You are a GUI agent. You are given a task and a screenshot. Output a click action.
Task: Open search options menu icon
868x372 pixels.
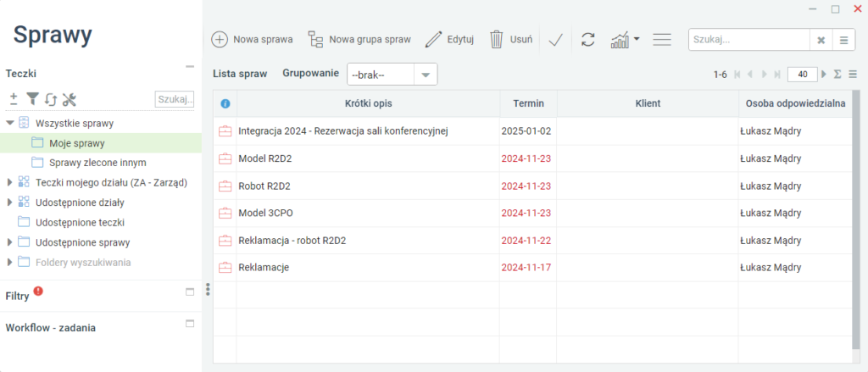point(843,40)
